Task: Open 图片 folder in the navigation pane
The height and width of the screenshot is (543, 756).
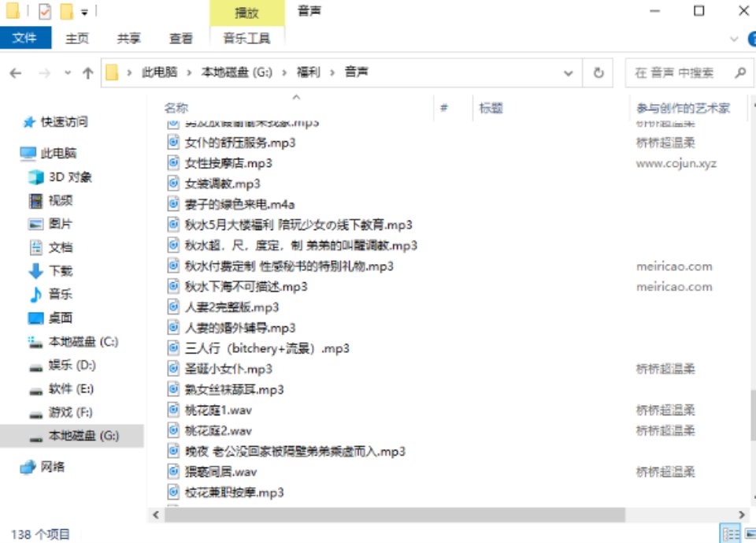Action: pos(61,224)
